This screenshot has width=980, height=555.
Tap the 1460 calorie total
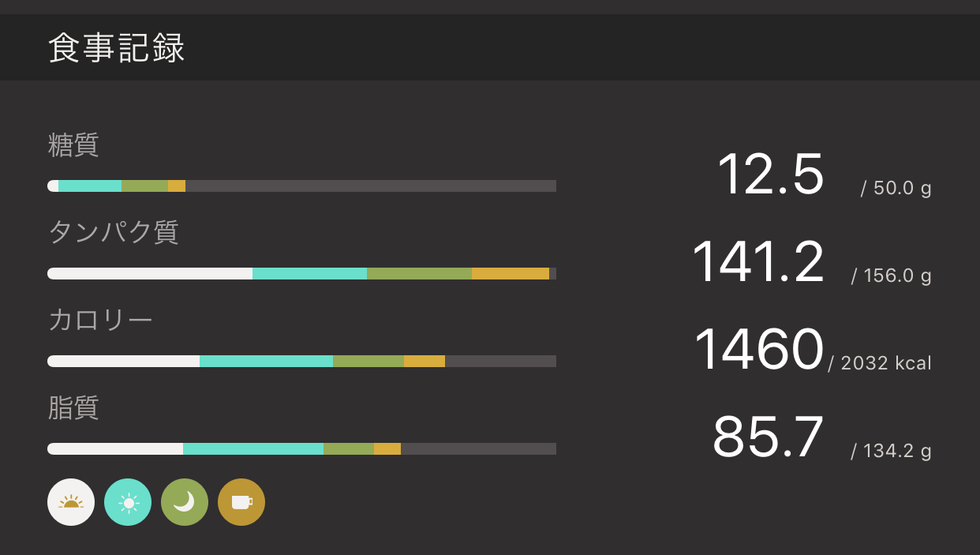(x=758, y=350)
